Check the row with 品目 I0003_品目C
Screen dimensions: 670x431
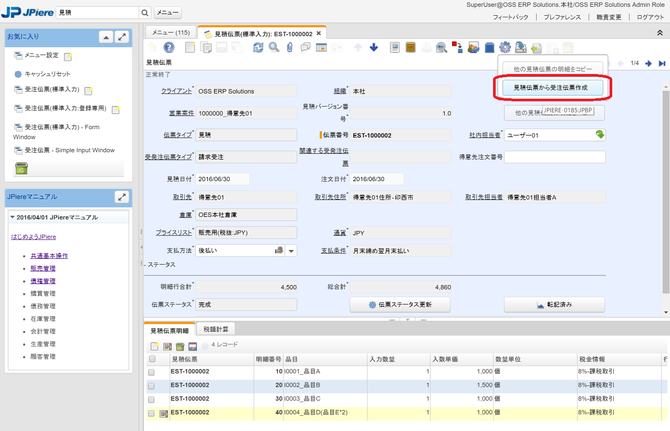click(x=151, y=400)
